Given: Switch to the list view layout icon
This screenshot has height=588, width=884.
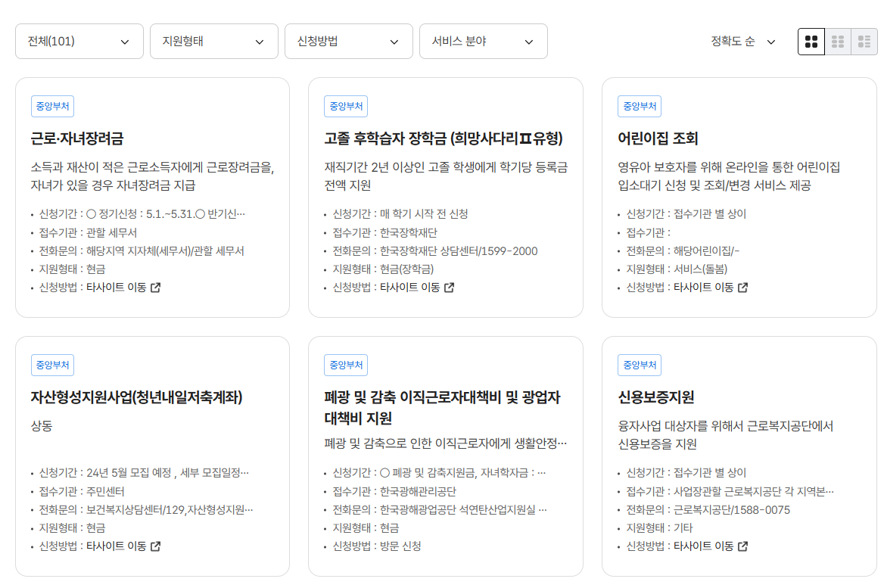Looking at the screenshot, I should click(x=865, y=41).
